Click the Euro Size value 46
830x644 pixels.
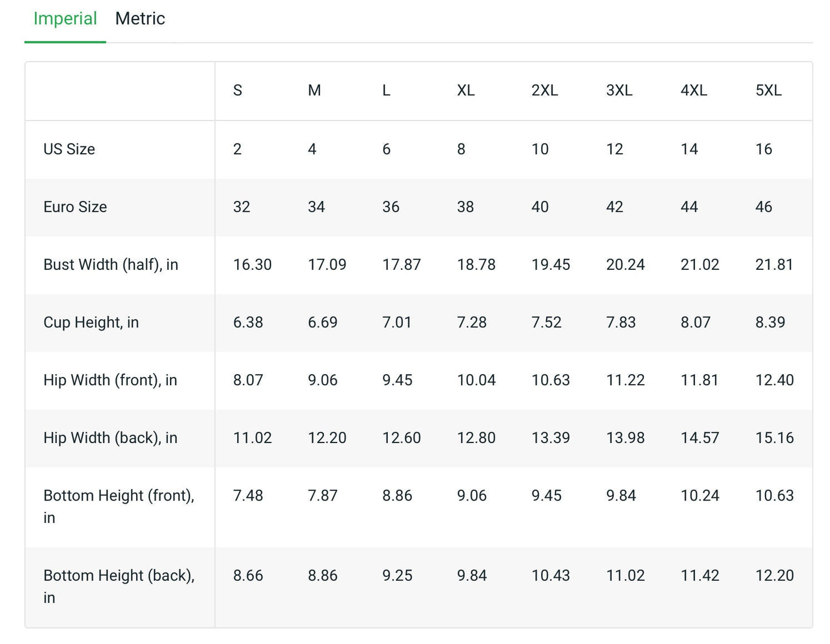coord(763,207)
